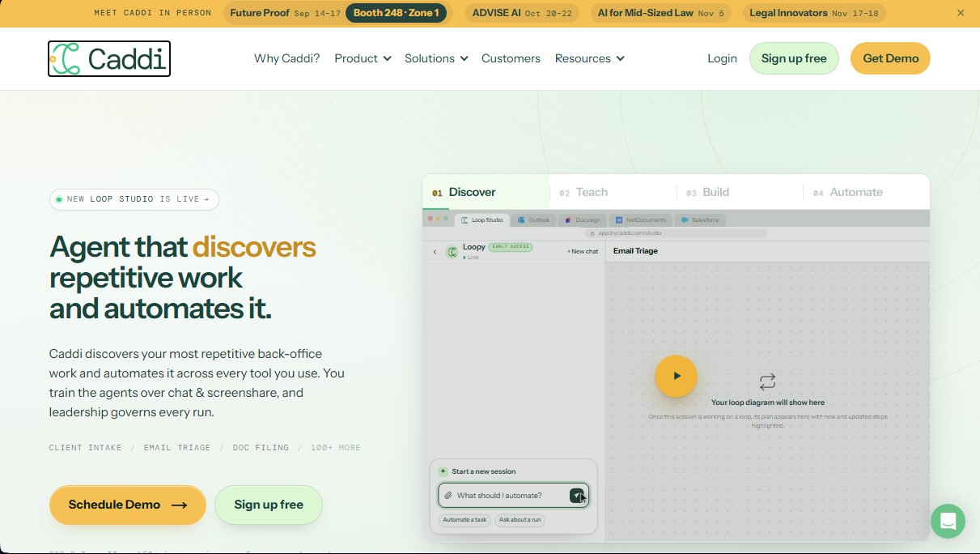Click the Booth 248 · Zone 1 pill
Viewport: 980px width, 554px height.
396,13
